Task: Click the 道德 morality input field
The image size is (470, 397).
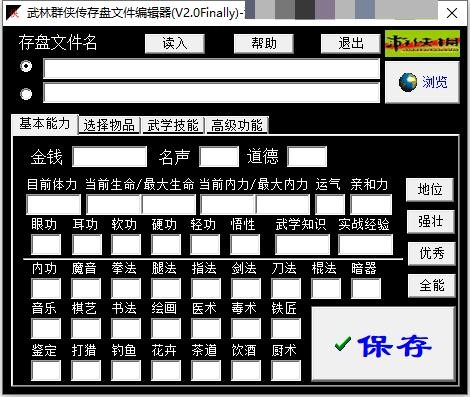Action: tap(307, 156)
